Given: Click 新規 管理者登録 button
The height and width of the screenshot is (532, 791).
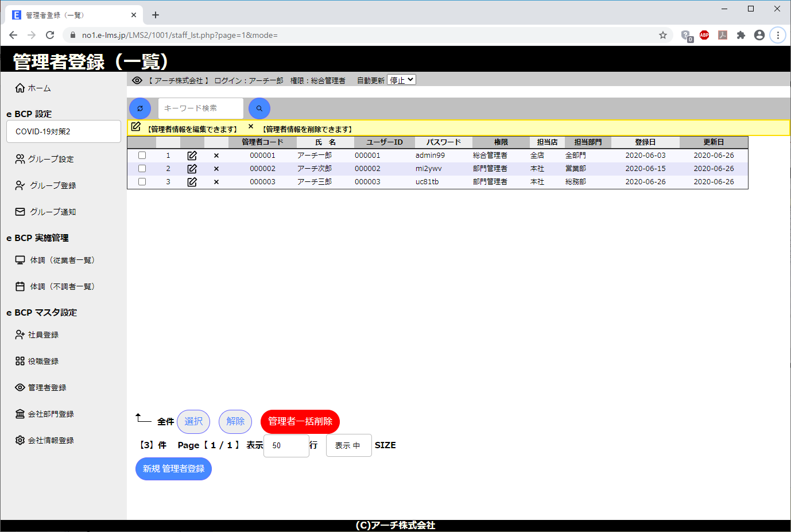Looking at the screenshot, I should click(173, 469).
